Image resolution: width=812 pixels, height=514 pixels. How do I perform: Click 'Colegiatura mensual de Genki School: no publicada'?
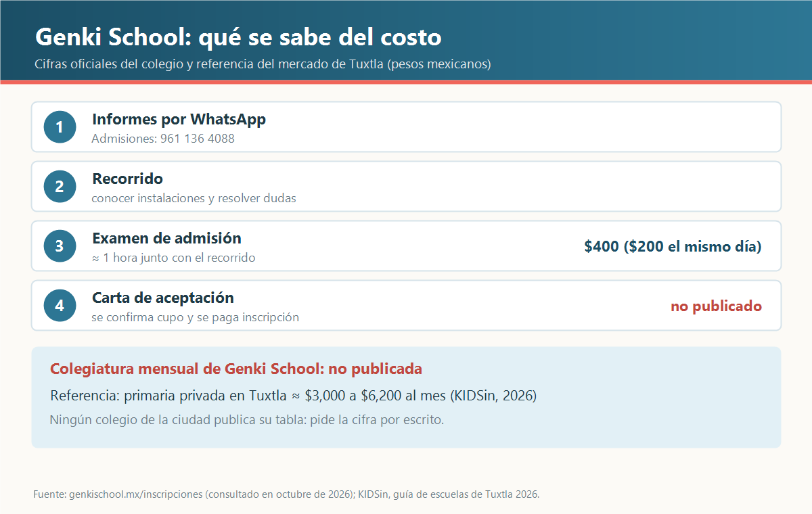tap(236, 369)
